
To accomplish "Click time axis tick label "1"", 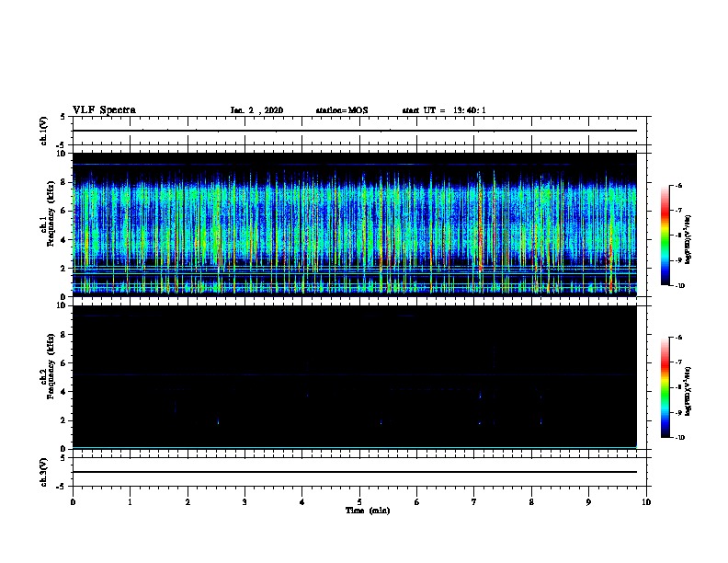I will point(130,502).
